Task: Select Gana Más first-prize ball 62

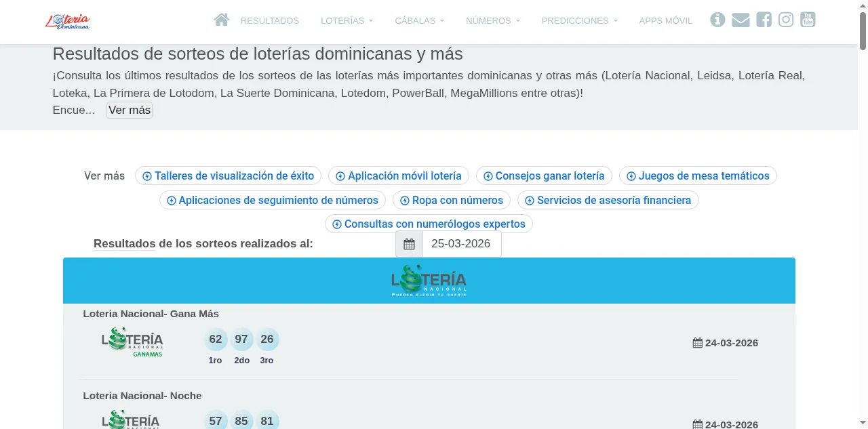Action: tap(216, 340)
